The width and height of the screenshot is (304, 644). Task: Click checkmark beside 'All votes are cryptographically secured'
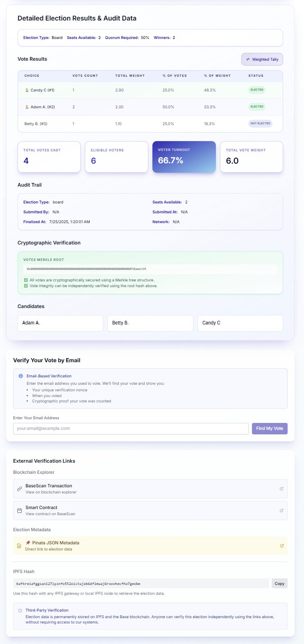pos(26,280)
